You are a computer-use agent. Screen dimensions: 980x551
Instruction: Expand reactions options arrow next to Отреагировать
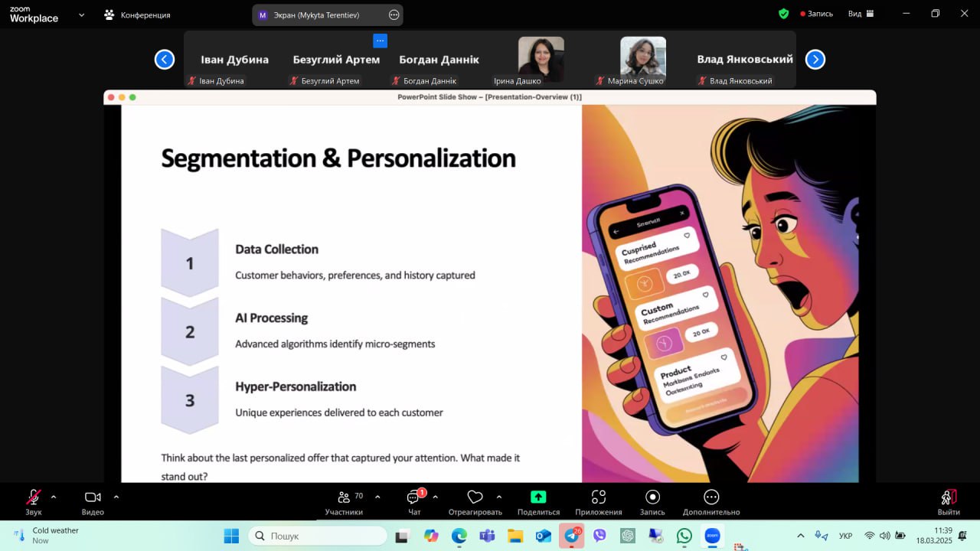point(499,497)
